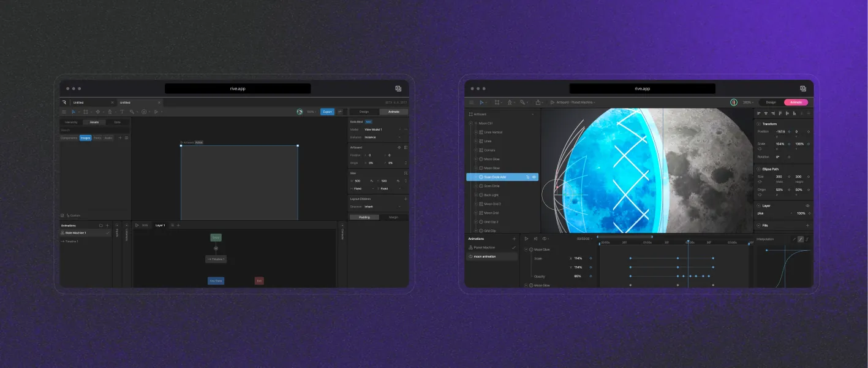Click align left icon in inspector

tap(759, 113)
